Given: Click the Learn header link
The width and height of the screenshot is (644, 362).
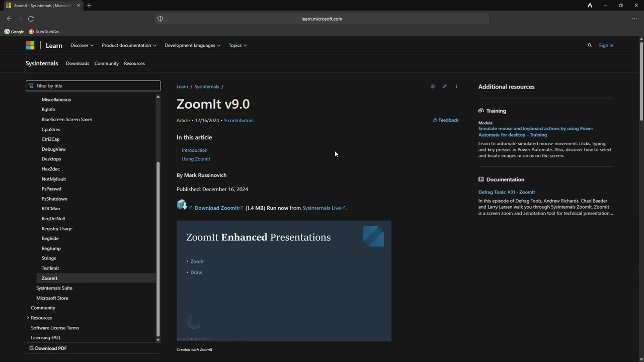Looking at the screenshot, I should [x=54, y=45].
